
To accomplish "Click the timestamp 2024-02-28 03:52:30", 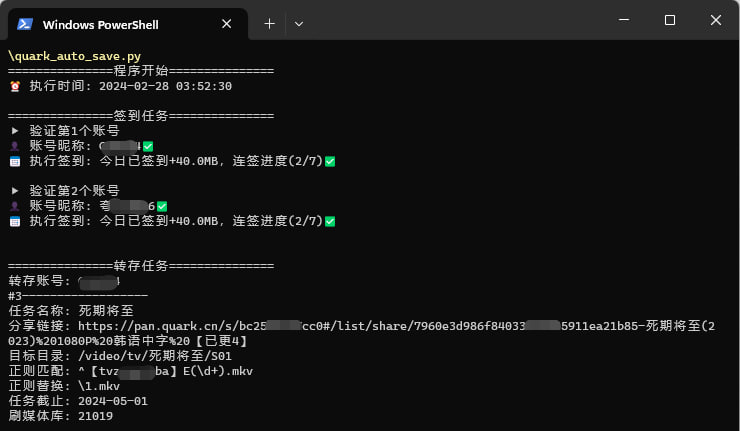I will [165, 86].
